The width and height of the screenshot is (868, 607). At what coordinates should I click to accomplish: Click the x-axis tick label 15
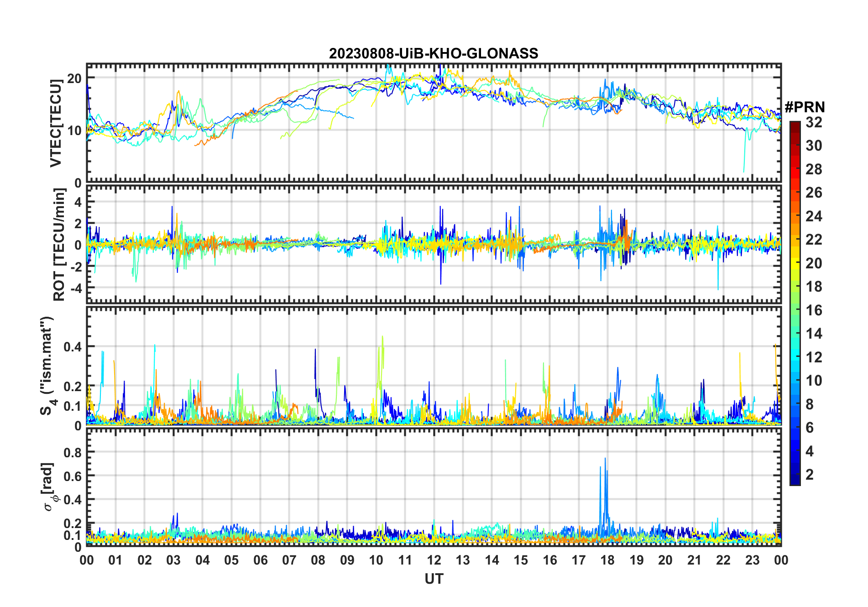(x=521, y=560)
